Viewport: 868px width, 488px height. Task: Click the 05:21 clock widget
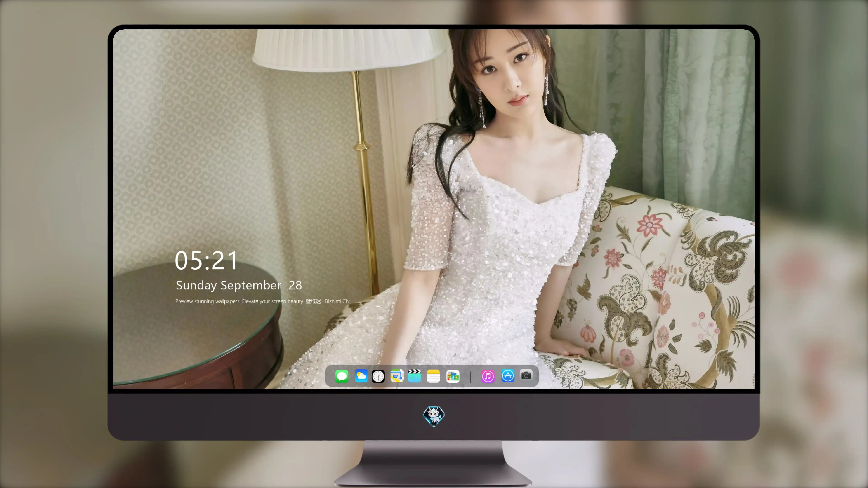point(206,260)
